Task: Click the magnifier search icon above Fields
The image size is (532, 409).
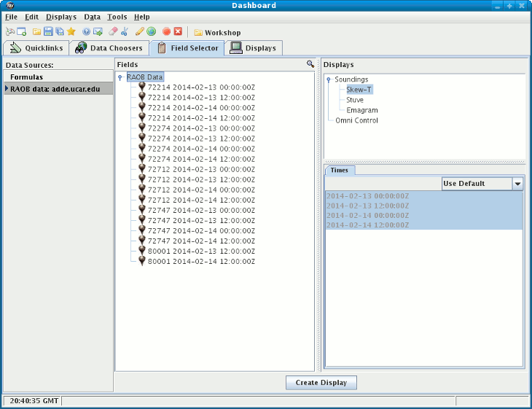Action: point(310,65)
